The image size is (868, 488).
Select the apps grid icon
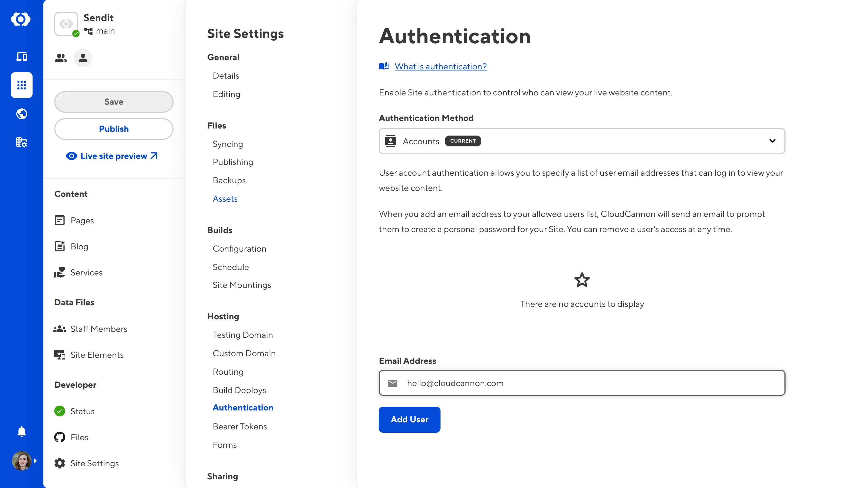click(x=22, y=85)
